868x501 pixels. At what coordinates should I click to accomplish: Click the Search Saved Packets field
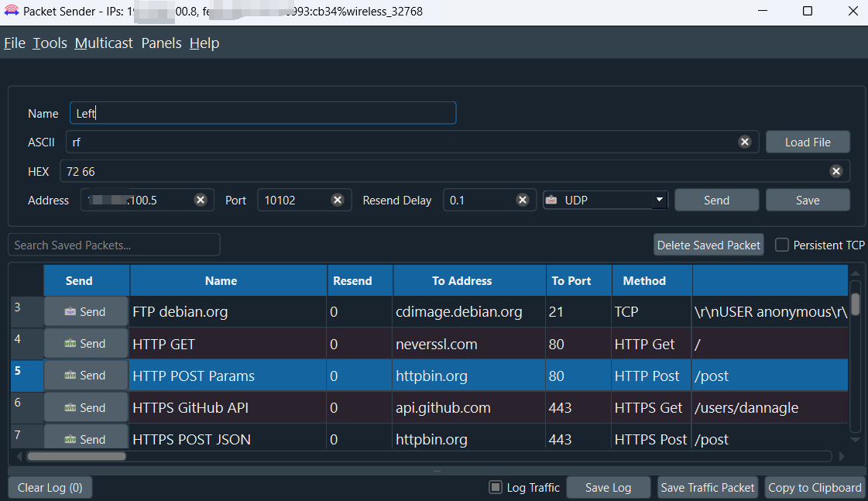[114, 245]
